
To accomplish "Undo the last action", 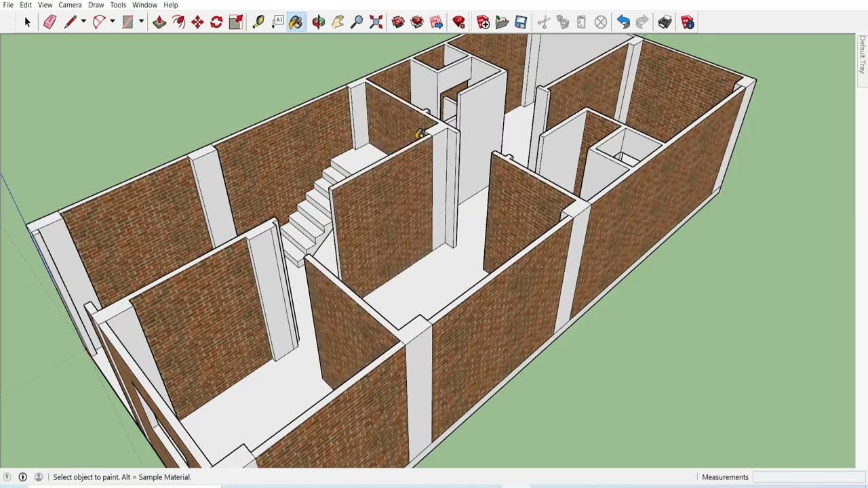I will (623, 22).
